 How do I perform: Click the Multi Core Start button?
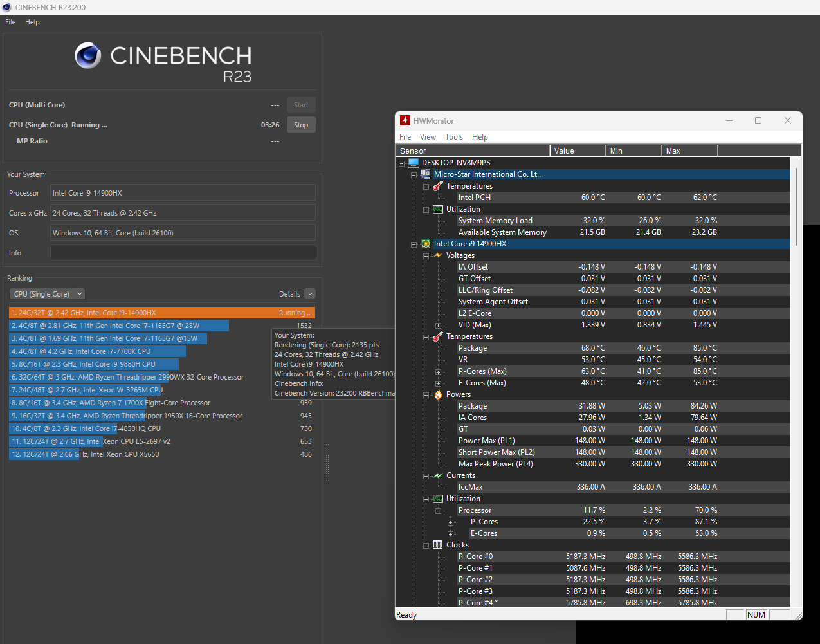[x=301, y=105]
